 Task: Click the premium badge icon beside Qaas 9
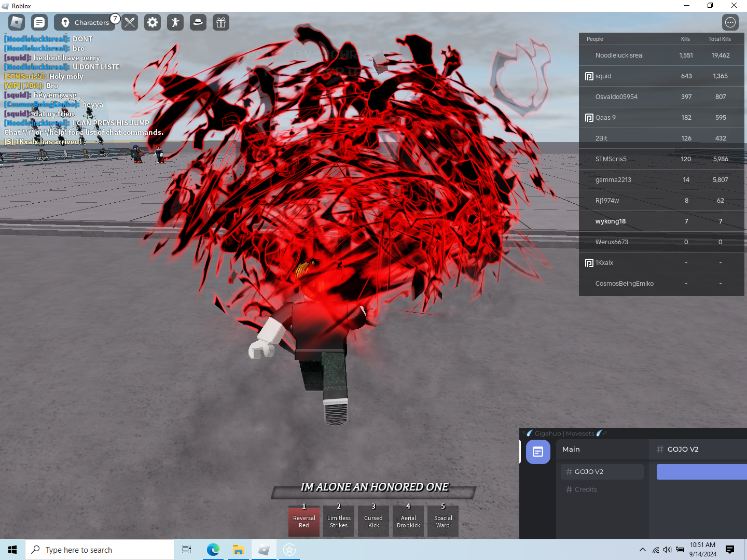click(x=589, y=118)
